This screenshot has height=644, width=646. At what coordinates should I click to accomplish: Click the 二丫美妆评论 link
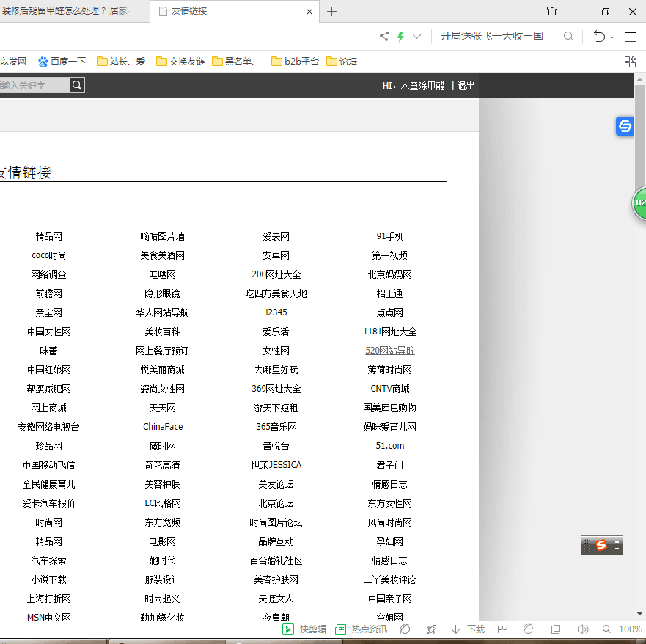click(390, 579)
